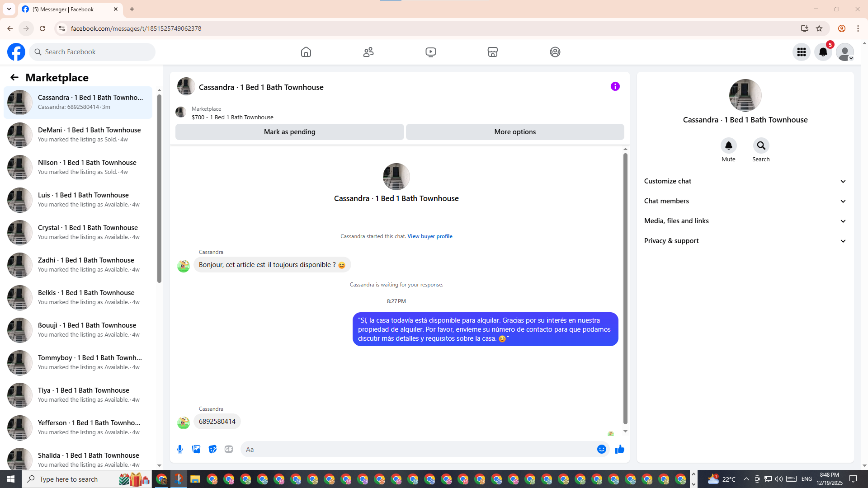Click Mark as pending button
Screen dimensions: 868x488
289,132
